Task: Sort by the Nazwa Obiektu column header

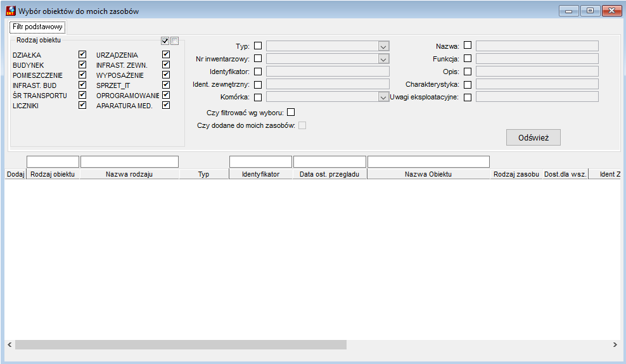Action: 428,174
